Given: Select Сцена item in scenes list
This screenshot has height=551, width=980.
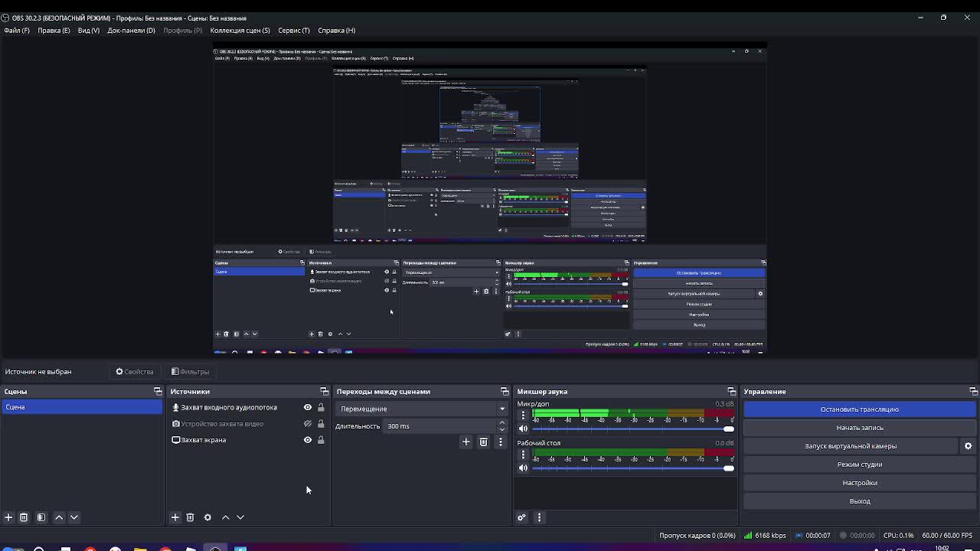Looking at the screenshot, I should (82, 407).
